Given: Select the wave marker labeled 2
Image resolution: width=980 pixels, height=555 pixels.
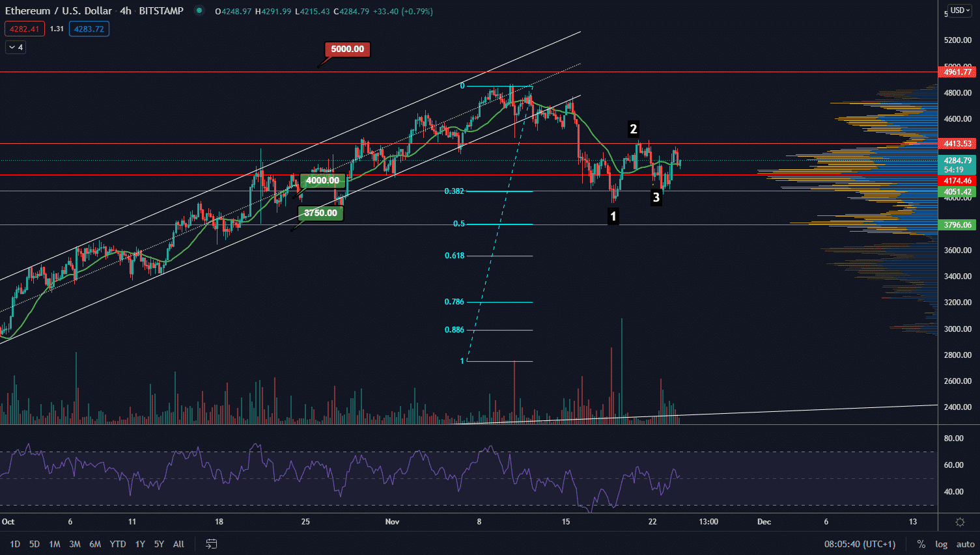Looking at the screenshot, I should (x=633, y=129).
